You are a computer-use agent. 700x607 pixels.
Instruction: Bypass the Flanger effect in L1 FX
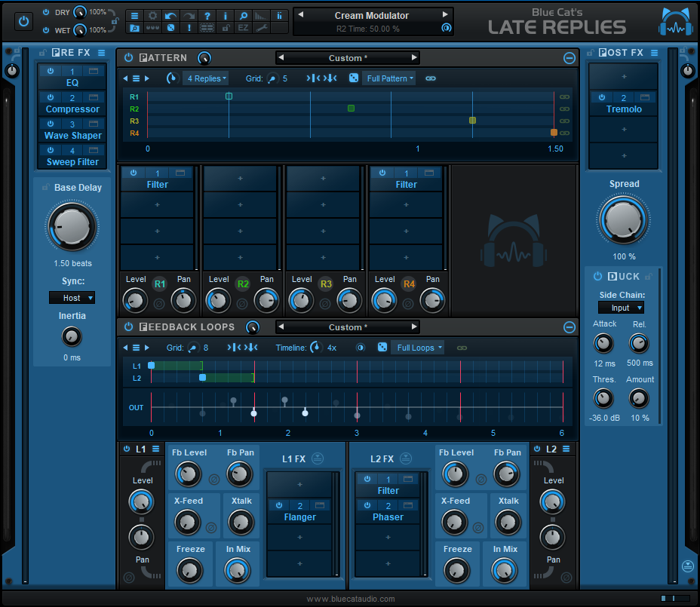(x=279, y=505)
